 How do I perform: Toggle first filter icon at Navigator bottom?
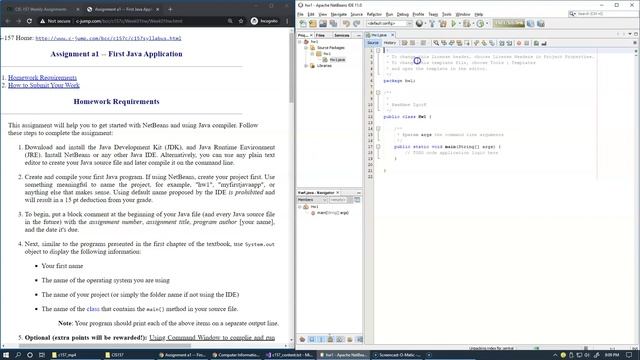(302, 340)
